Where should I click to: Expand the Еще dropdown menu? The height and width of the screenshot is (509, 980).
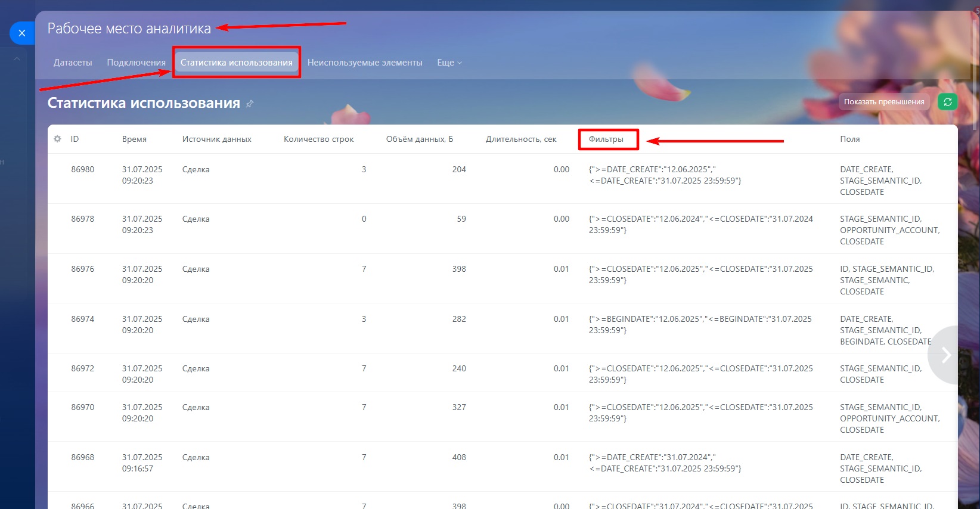click(449, 63)
